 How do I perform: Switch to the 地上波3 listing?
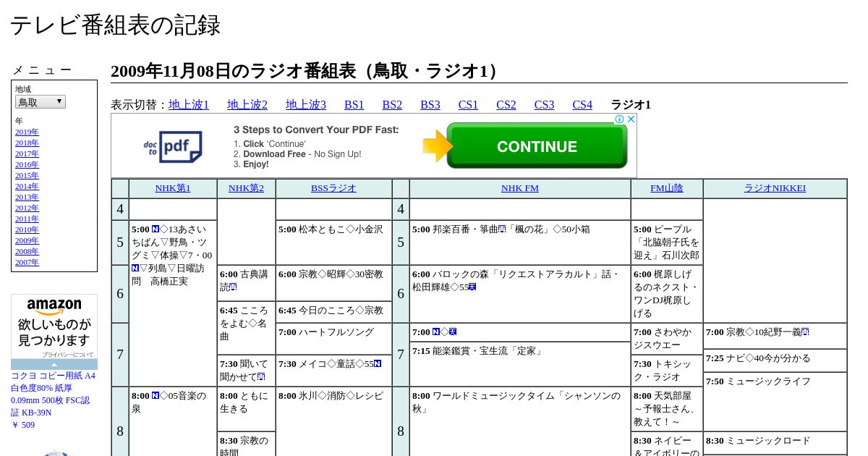306,105
